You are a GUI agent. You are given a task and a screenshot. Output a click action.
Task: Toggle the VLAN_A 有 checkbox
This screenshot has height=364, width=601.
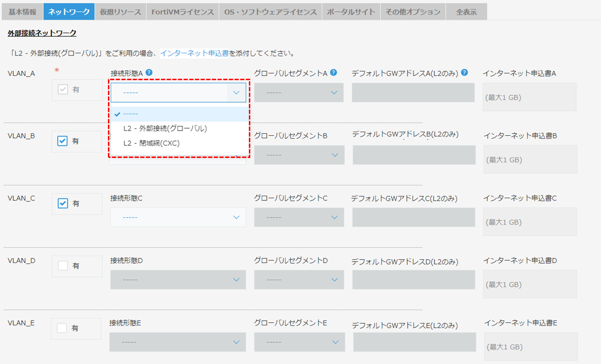pos(63,90)
